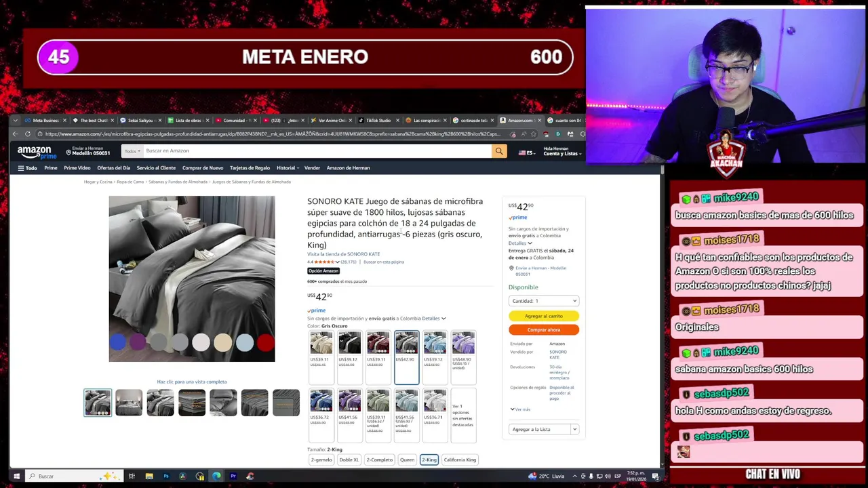The height and width of the screenshot is (488, 868).
Task: Click the delivery location pin Medellín 050031
Action: pos(88,151)
